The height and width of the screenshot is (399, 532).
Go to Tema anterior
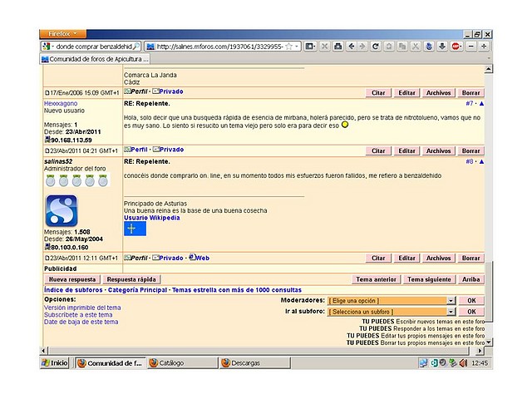click(x=377, y=279)
